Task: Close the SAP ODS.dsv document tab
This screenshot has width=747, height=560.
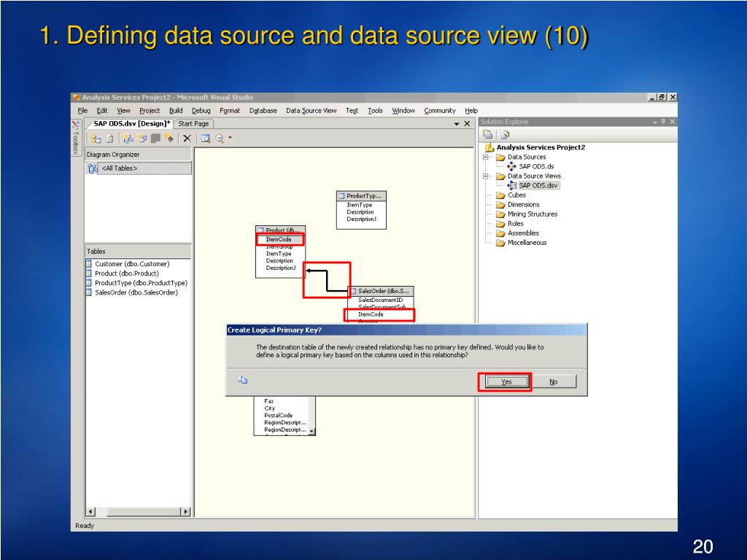Action: (x=468, y=124)
